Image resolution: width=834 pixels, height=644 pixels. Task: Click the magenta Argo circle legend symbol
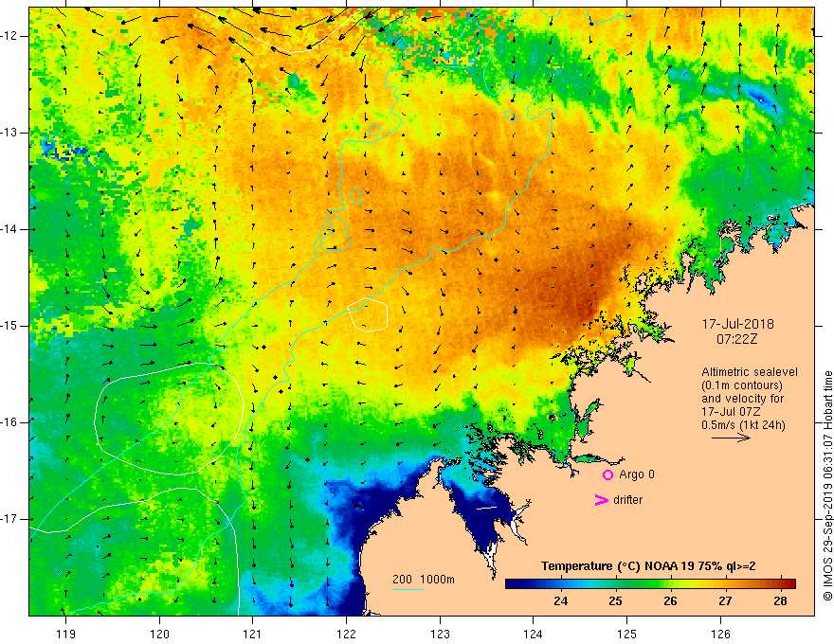(607, 474)
